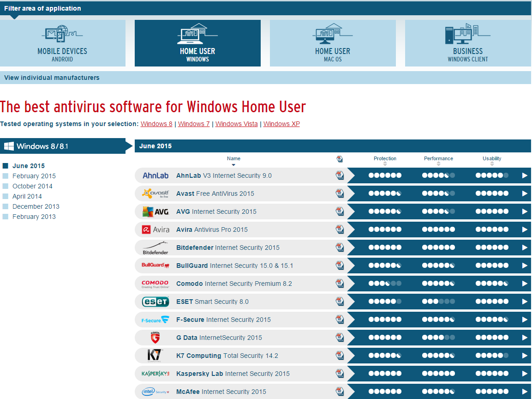Image resolution: width=532 pixels, height=399 pixels.
Task: Select December 2013 test period
Action: click(x=36, y=207)
